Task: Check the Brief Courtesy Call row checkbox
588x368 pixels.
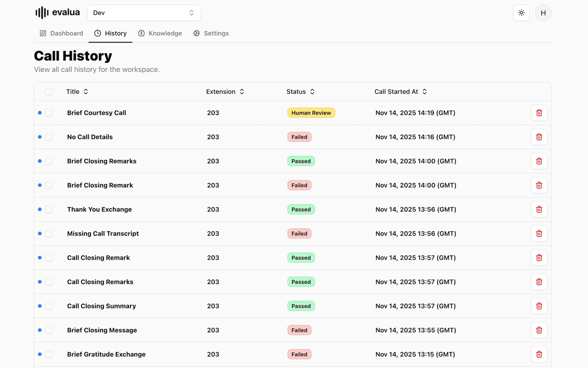Action: pos(49,113)
